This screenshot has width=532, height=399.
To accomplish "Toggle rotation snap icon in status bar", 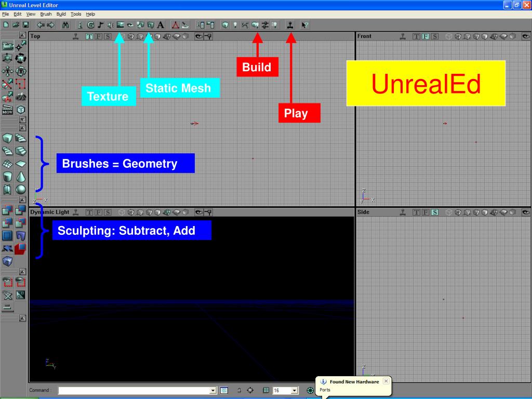I will (310, 390).
